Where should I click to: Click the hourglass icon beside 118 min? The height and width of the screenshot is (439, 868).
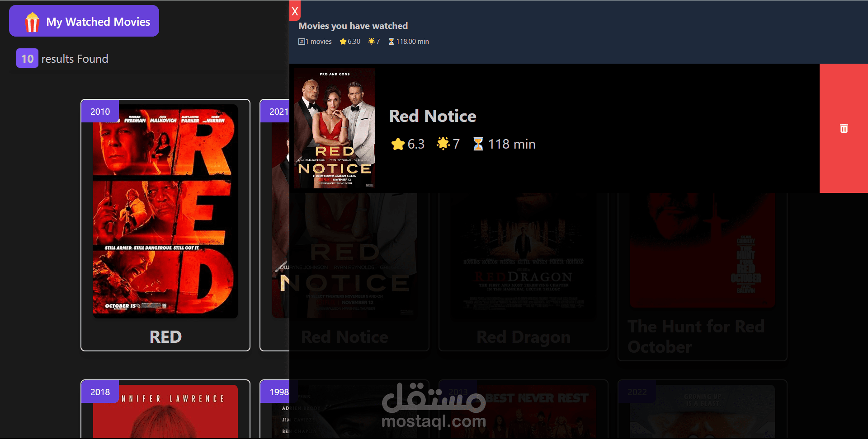click(x=478, y=144)
